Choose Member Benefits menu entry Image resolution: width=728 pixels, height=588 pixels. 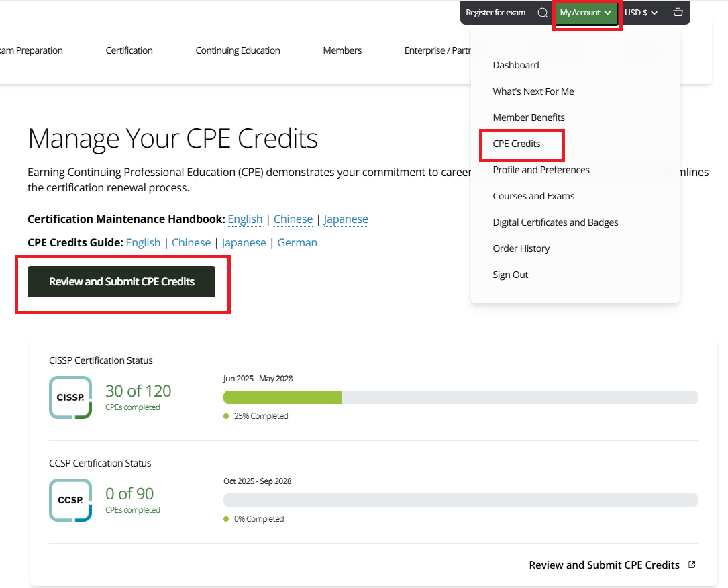coord(528,117)
